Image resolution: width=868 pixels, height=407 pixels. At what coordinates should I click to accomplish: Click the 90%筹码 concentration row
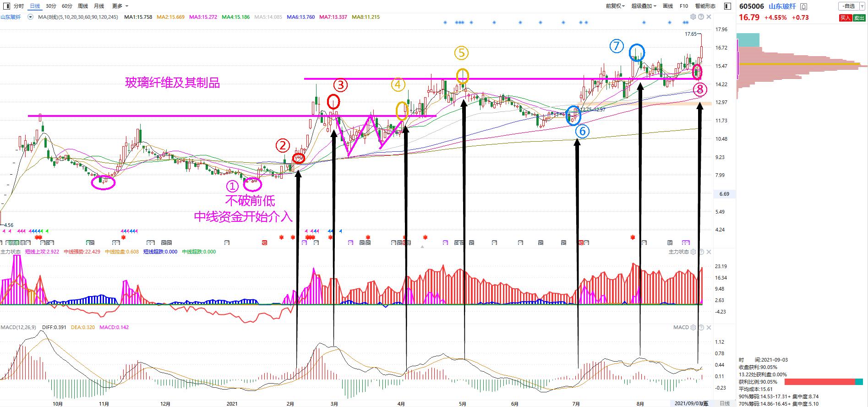pos(779,396)
